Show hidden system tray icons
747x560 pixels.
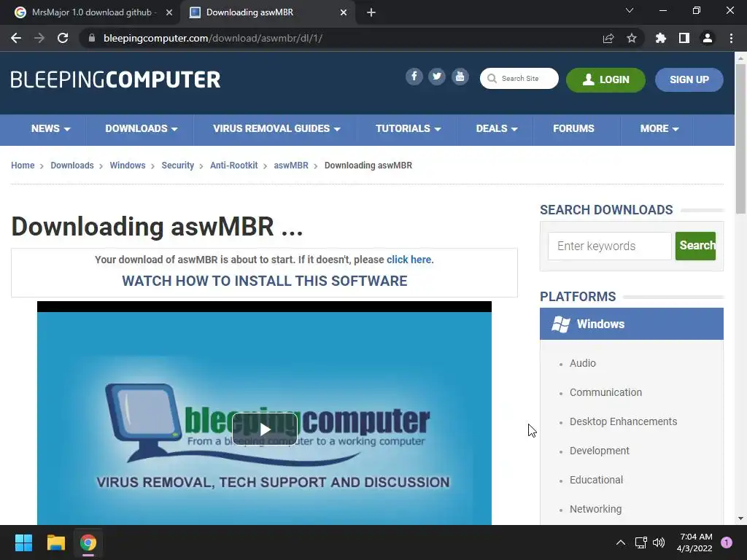[620, 542]
